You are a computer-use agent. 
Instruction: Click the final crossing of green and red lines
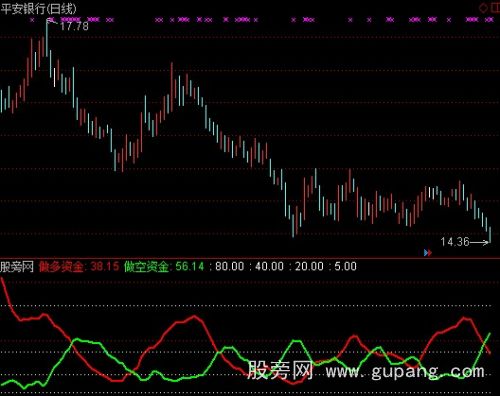click(483, 343)
